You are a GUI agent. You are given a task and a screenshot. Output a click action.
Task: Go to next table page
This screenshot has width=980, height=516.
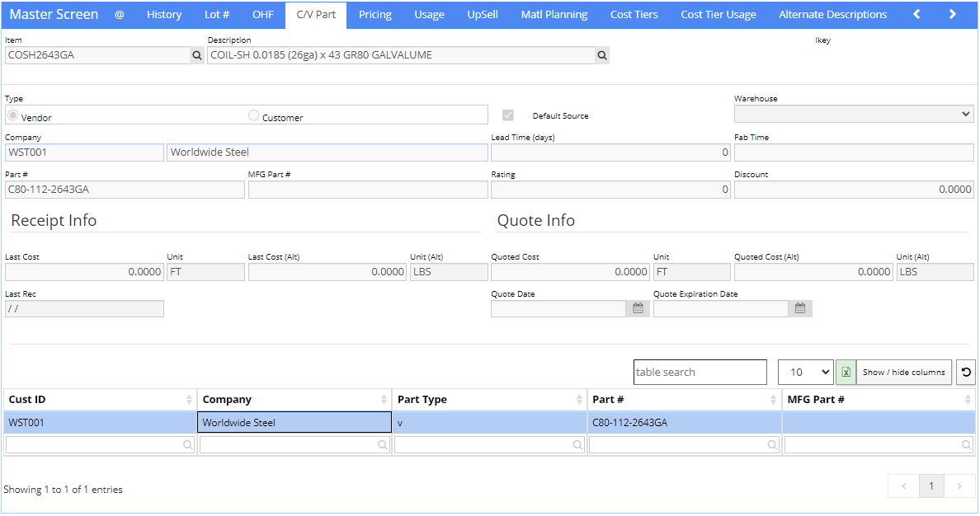(959, 486)
